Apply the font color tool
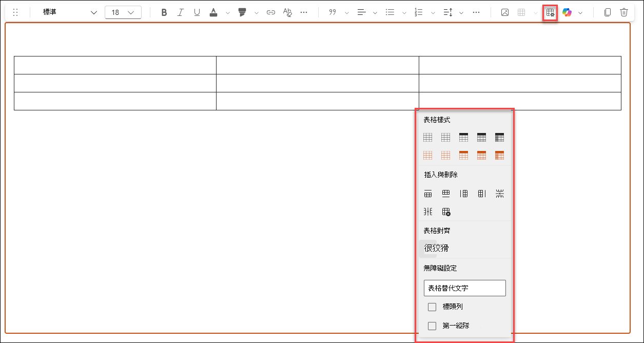This screenshot has width=644, height=343. pos(214,13)
